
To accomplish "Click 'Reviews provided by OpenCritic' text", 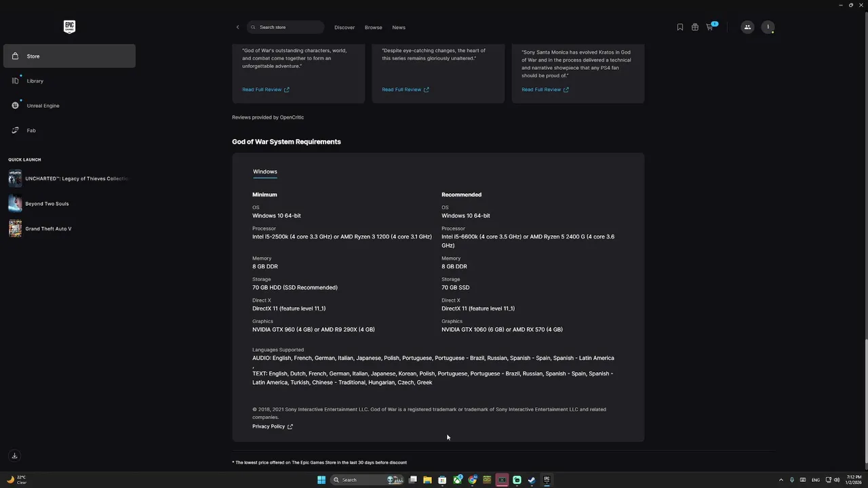I will click(268, 117).
